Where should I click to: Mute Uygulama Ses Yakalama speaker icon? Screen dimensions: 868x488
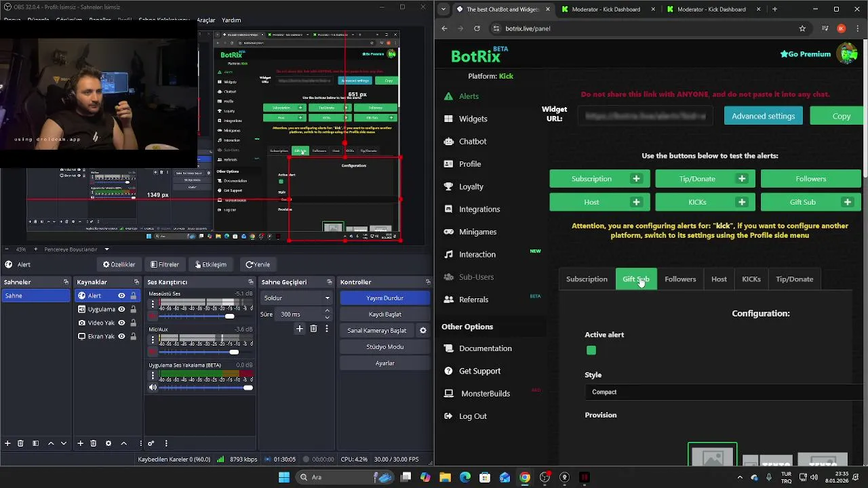(x=153, y=388)
